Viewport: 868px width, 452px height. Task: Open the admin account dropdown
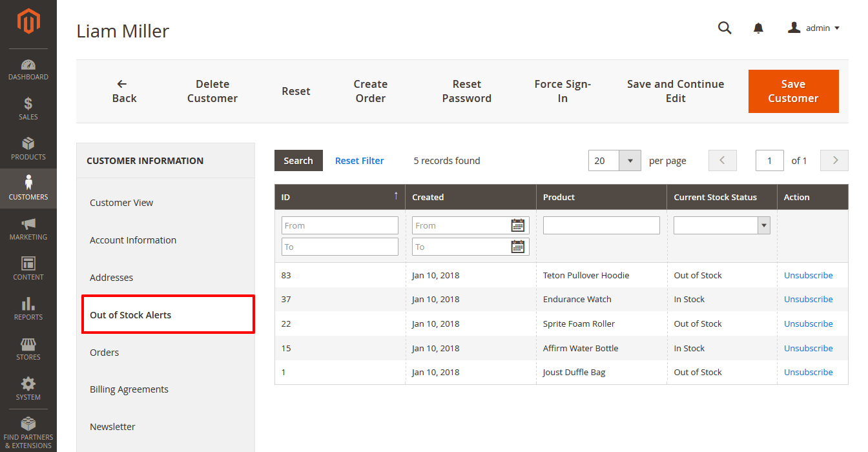tap(814, 28)
